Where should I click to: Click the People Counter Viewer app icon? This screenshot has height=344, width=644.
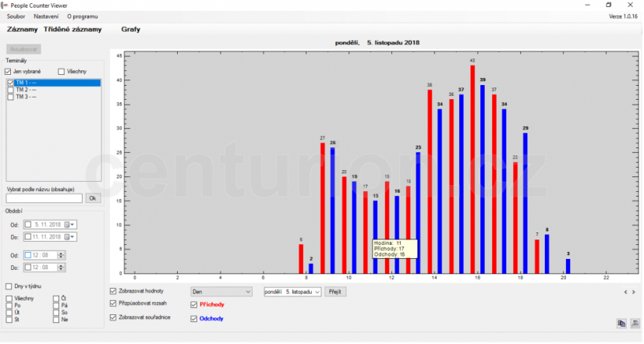[5, 5]
